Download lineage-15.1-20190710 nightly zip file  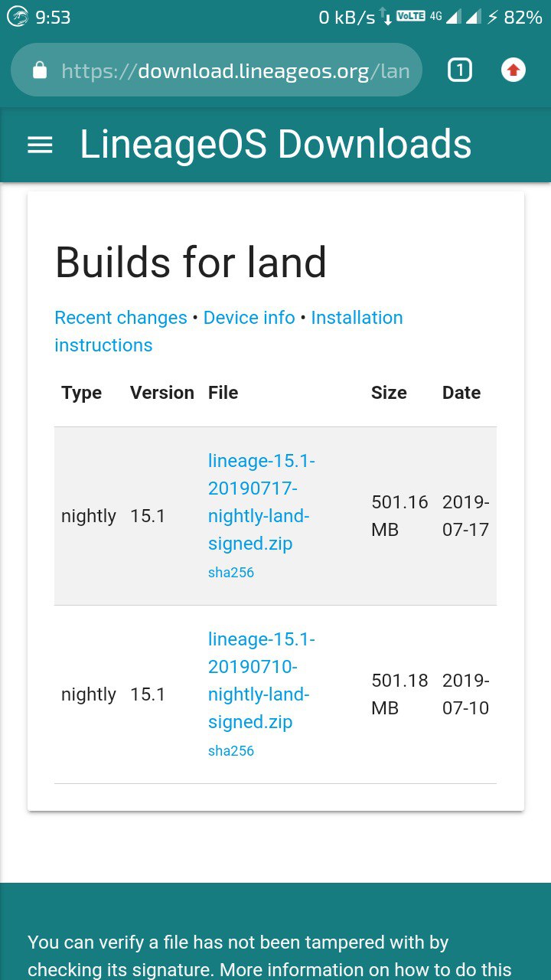click(x=261, y=681)
